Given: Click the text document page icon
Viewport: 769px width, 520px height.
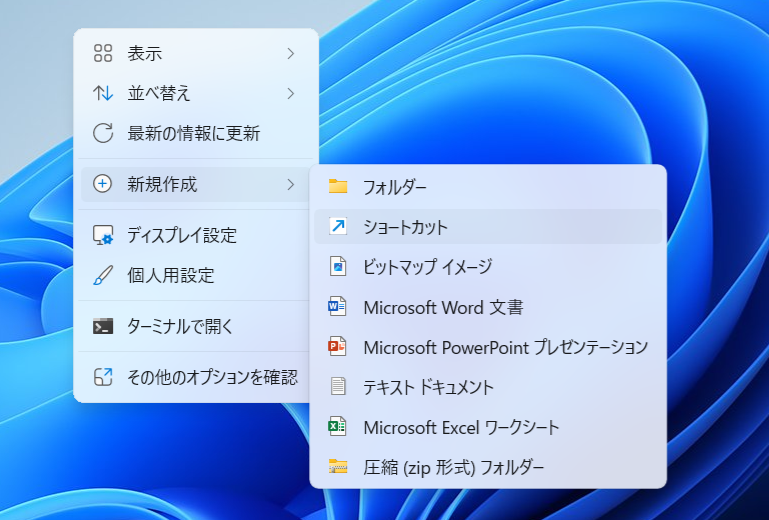Looking at the screenshot, I should tap(338, 387).
